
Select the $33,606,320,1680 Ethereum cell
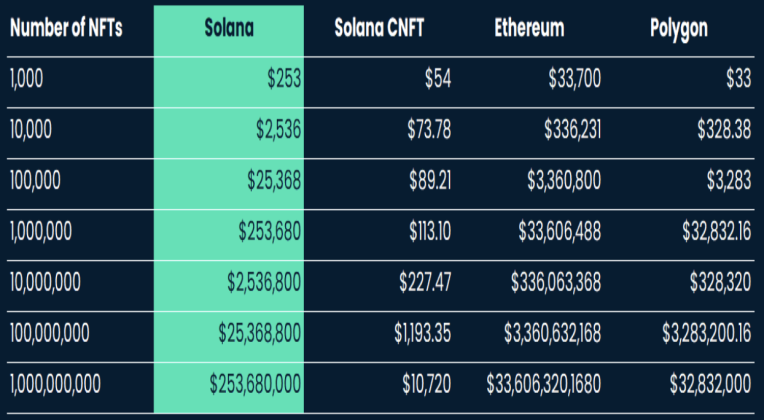544,384
